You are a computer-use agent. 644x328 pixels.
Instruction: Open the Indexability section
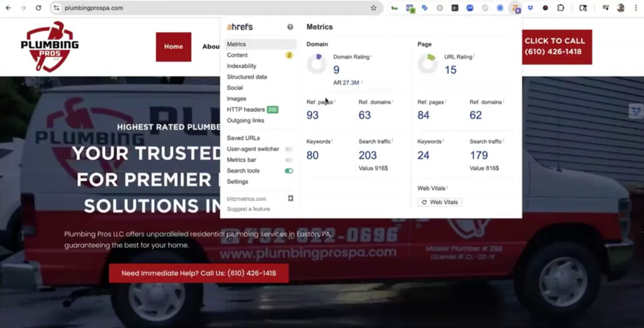point(241,66)
